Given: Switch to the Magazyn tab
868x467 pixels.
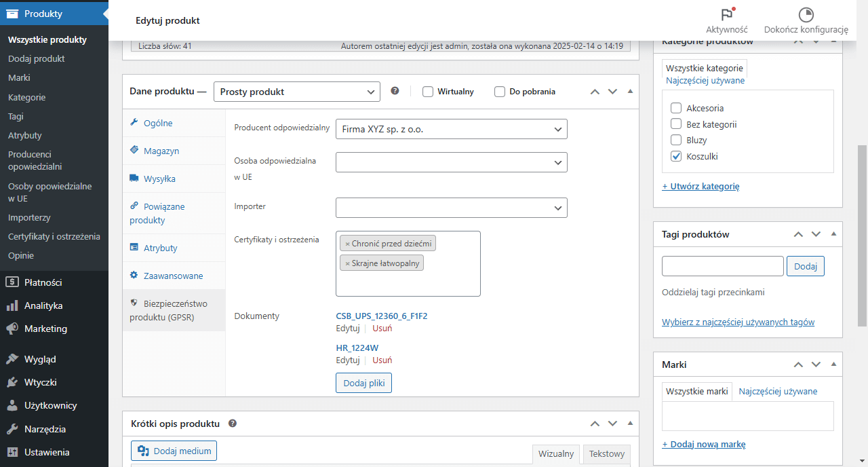Looking at the screenshot, I should point(161,151).
